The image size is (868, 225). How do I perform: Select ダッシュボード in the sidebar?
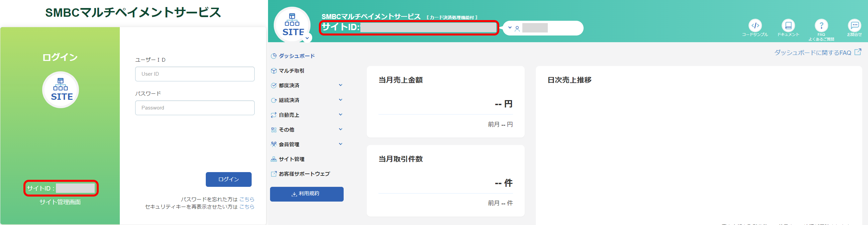[296, 56]
